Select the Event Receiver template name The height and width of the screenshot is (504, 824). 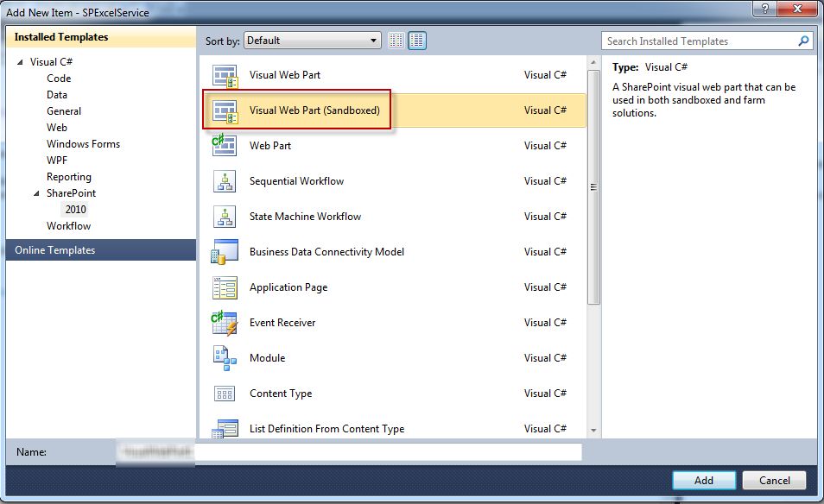(x=282, y=323)
